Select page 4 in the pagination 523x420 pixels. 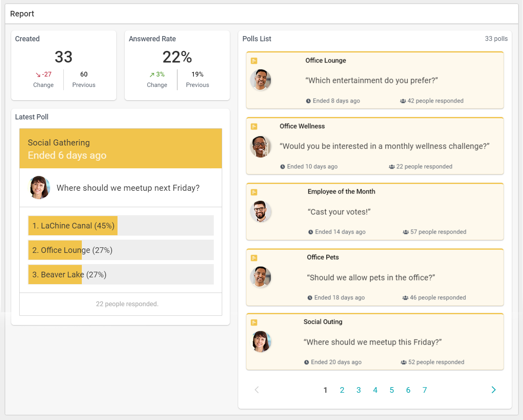point(375,390)
